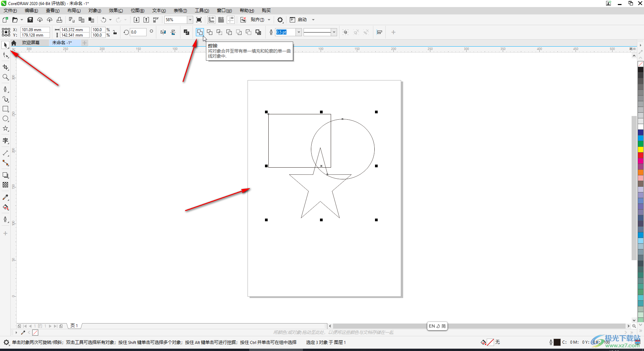Screen dimensions: 644x351
Task: Select the Text tool
Action: coord(5,140)
